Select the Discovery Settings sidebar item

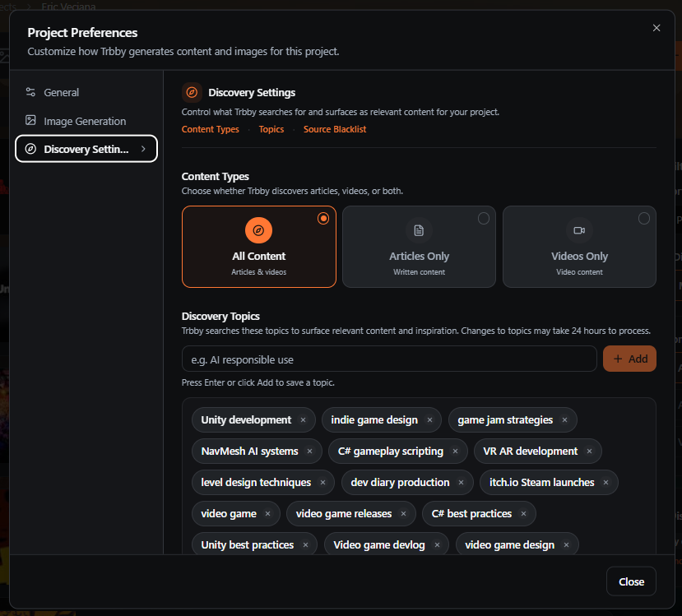coord(86,149)
